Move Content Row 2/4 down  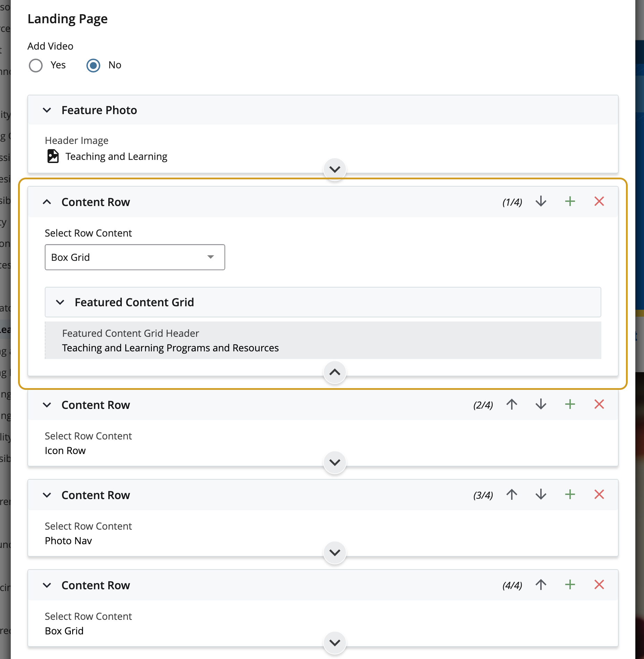(x=541, y=404)
